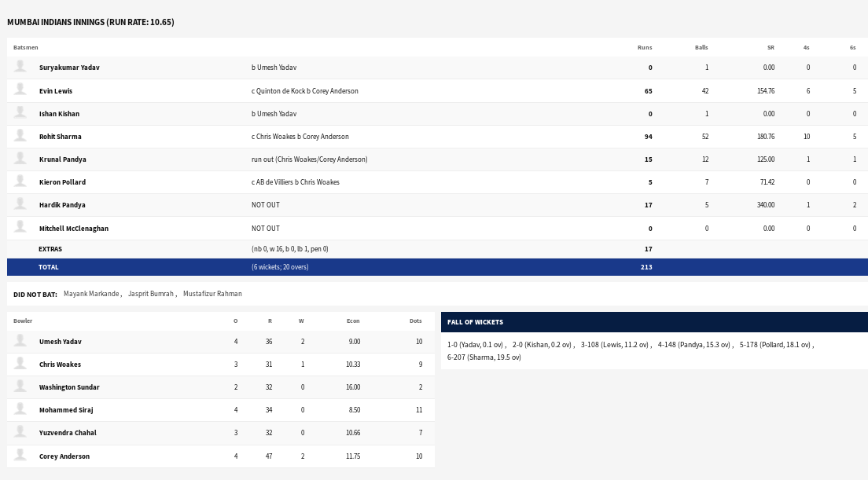This screenshot has height=480, width=868.
Task: Click Yuzvendra Chahal's bowler avatar icon
Action: 20,431
